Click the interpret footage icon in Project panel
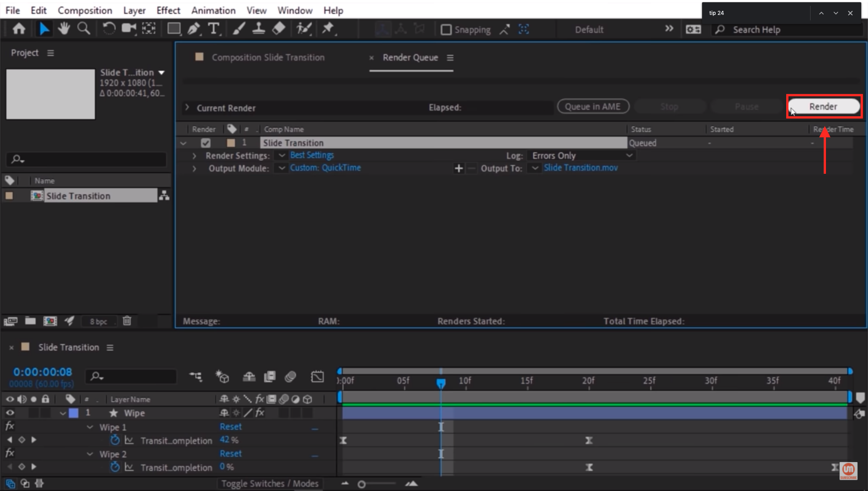Screen dimensions: 868x491 [10, 321]
